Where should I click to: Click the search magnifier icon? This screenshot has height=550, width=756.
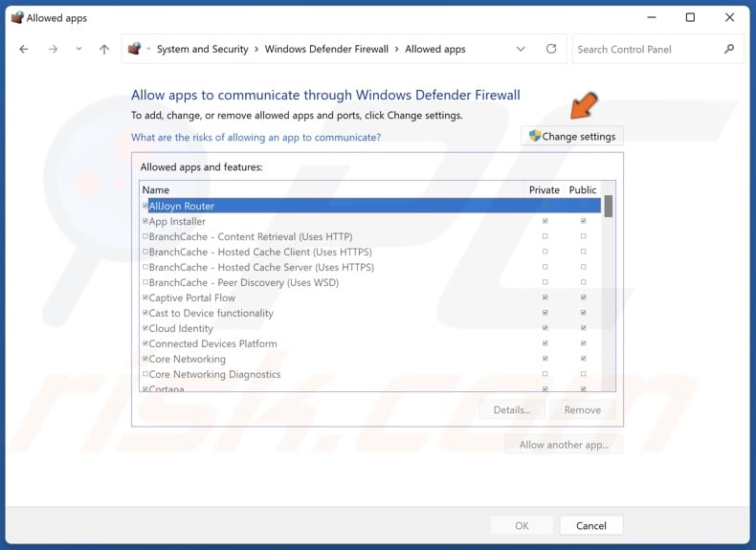pyautogui.click(x=729, y=49)
